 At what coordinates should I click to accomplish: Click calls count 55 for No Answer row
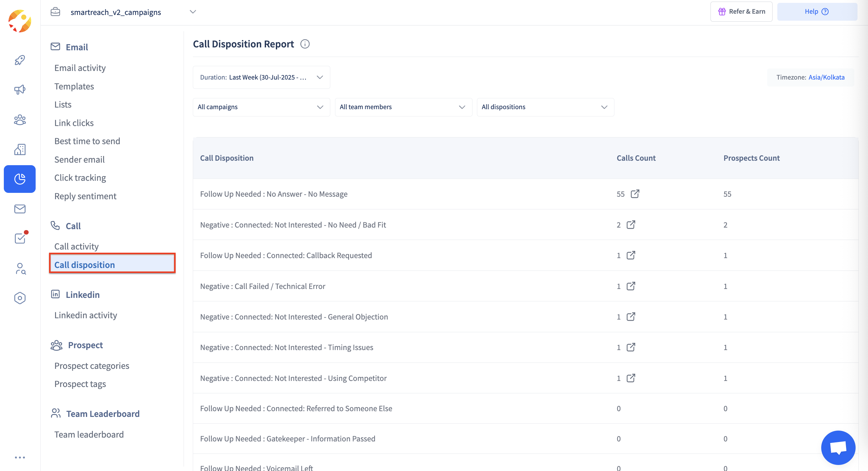click(x=620, y=194)
